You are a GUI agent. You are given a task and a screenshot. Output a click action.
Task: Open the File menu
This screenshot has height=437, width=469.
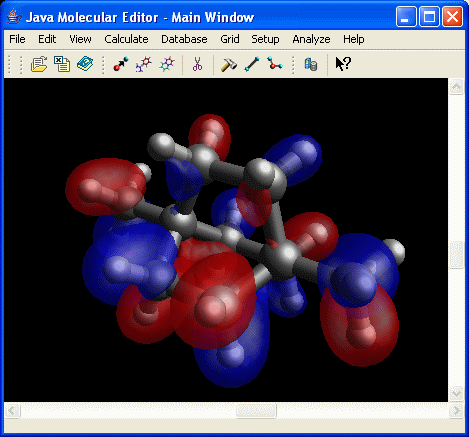point(17,39)
